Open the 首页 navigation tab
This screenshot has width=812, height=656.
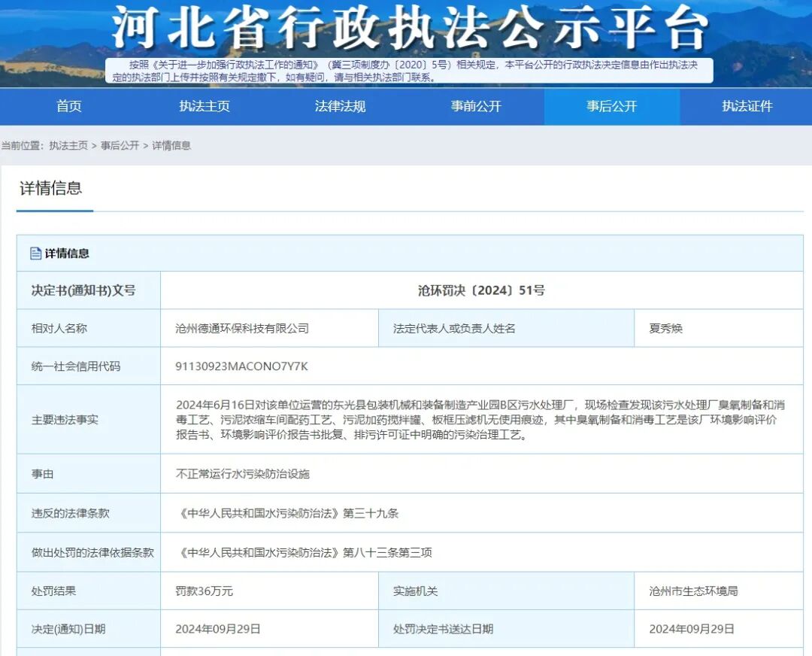click(68, 106)
